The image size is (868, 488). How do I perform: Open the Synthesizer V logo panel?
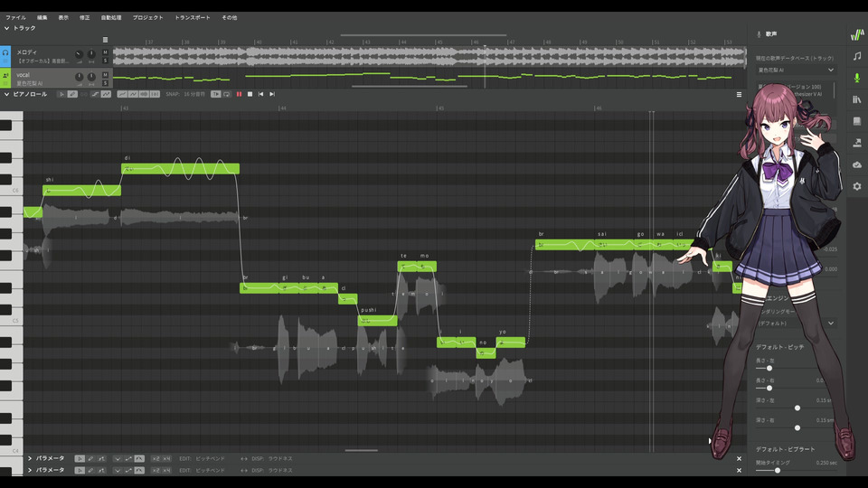[x=857, y=35]
